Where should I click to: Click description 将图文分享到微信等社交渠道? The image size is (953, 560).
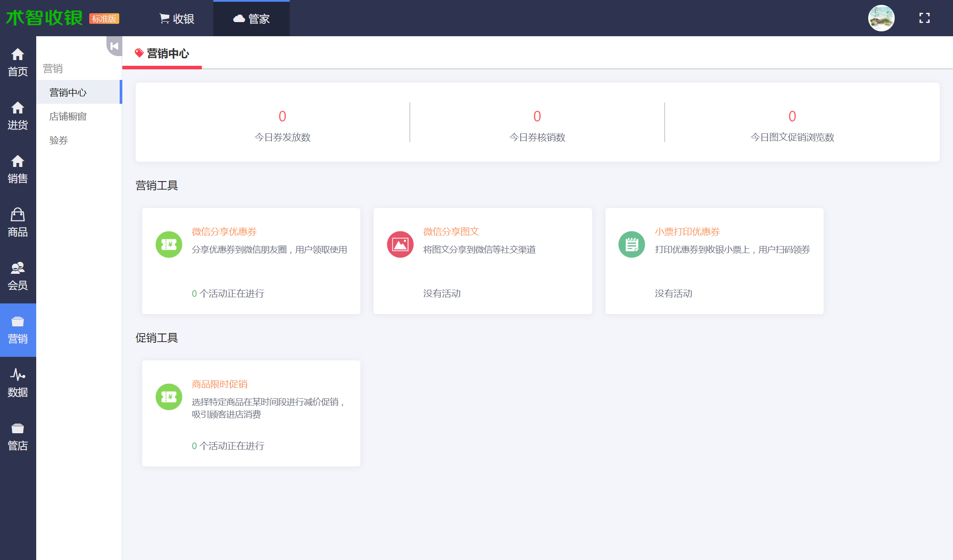tap(479, 250)
